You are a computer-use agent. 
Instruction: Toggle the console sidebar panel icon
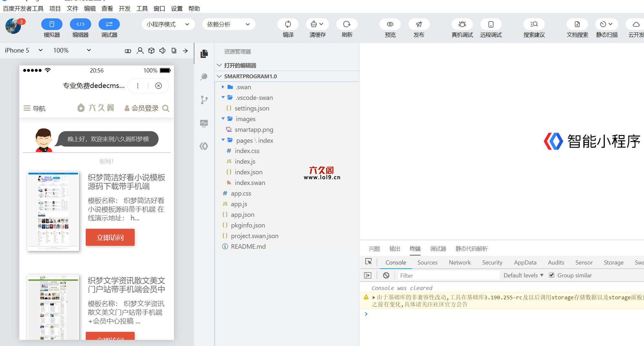pos(368,275)
